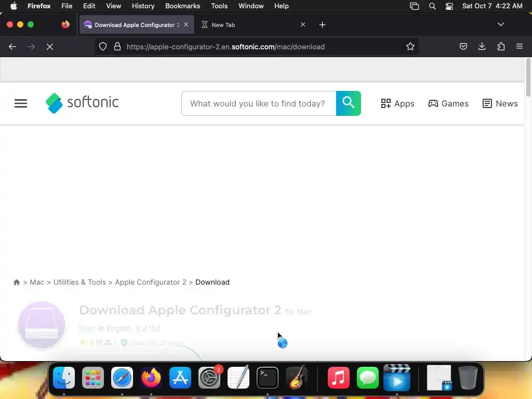Open Firefox View icon
This screenshot has width=532, height=399.
tap(65, 24)
